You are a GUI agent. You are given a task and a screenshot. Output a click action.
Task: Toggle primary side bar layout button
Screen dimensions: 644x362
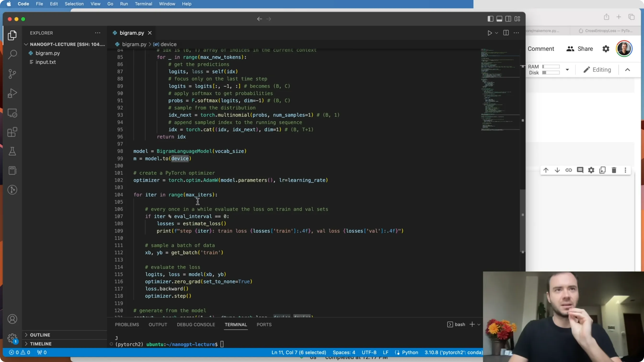click(490, 19)
